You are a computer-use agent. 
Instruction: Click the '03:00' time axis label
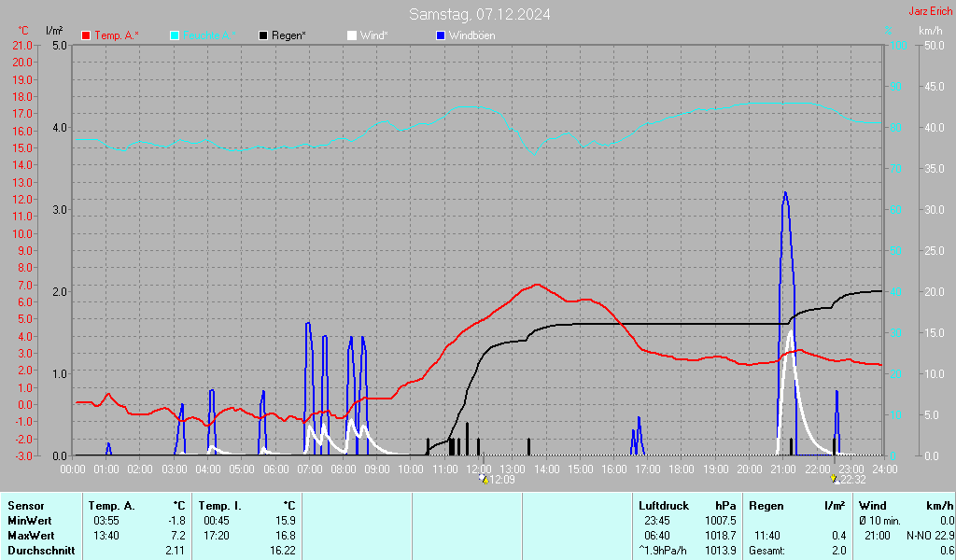click(175, 469)
